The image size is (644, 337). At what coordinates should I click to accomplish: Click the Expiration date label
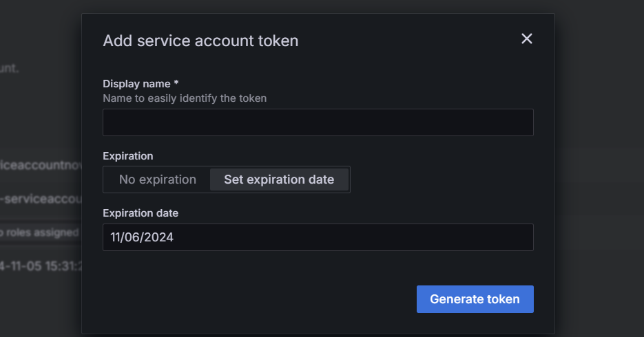click(141, 213)
